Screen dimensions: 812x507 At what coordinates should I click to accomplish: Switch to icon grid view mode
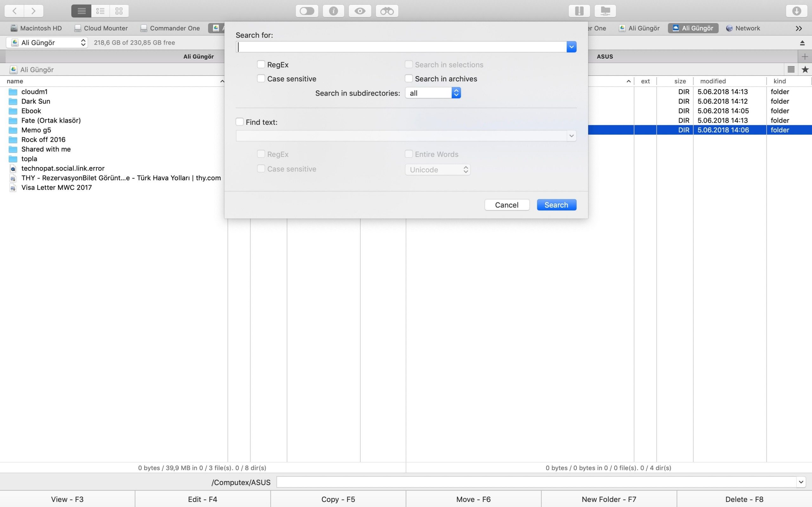119,11
